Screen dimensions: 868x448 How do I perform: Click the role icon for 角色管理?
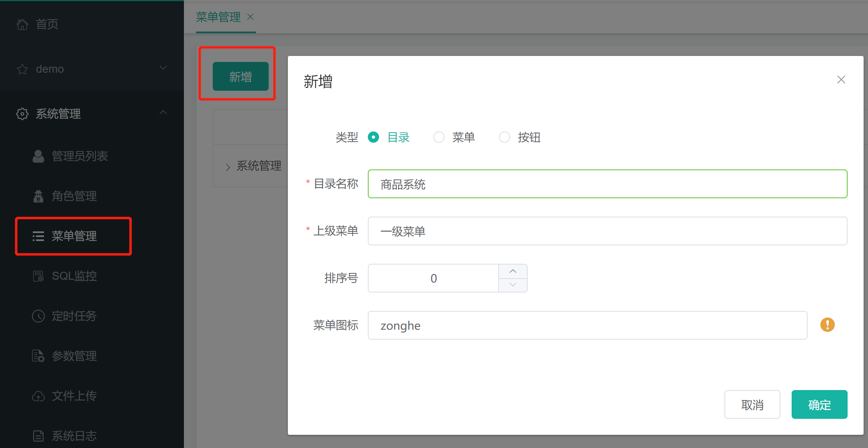38,196
